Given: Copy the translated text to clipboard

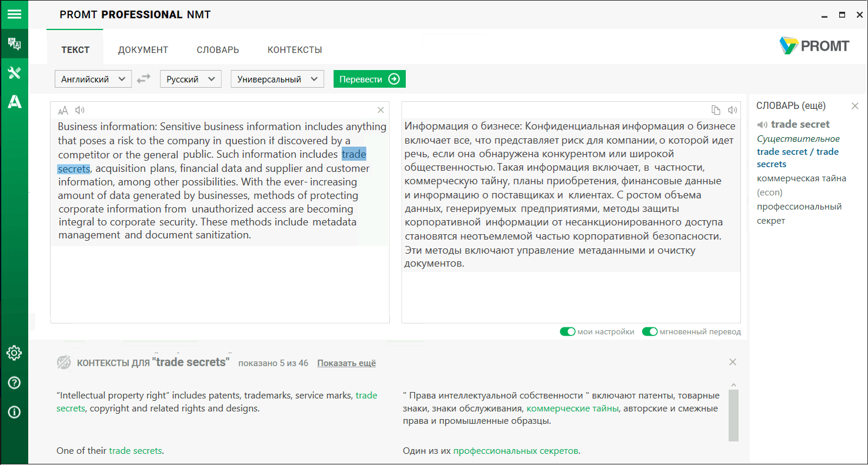Looking at the screenshot, I should pos(716,110).
